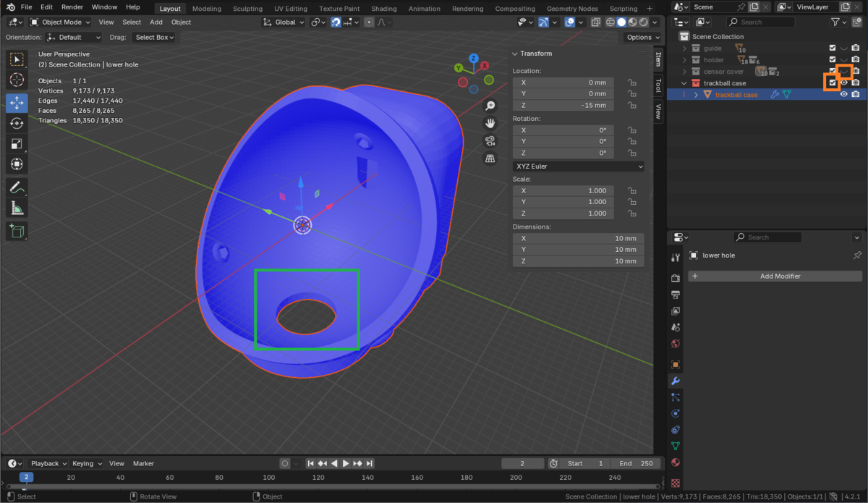
Task: Select the Cursor tool in toolbar
Action: point(17,80)
